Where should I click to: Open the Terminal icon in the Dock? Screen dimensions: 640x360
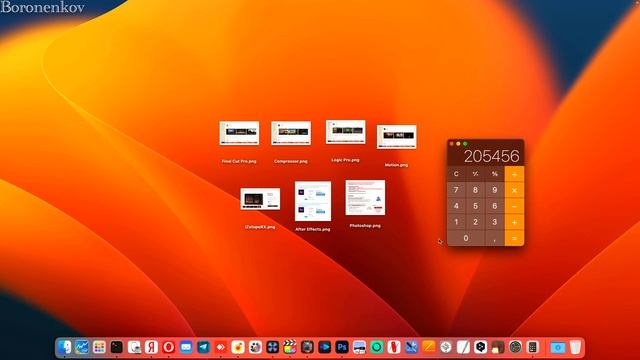pos(117,347)
